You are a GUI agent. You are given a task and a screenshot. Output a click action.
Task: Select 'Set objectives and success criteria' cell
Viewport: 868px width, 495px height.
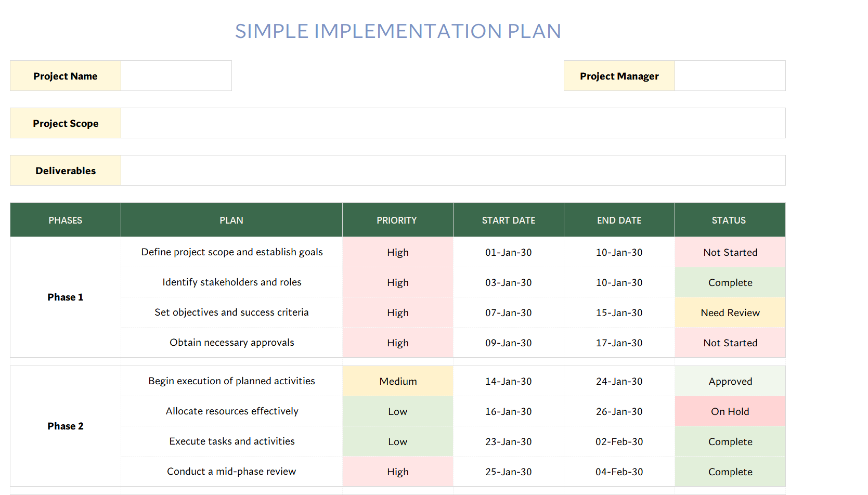[231, 312]
